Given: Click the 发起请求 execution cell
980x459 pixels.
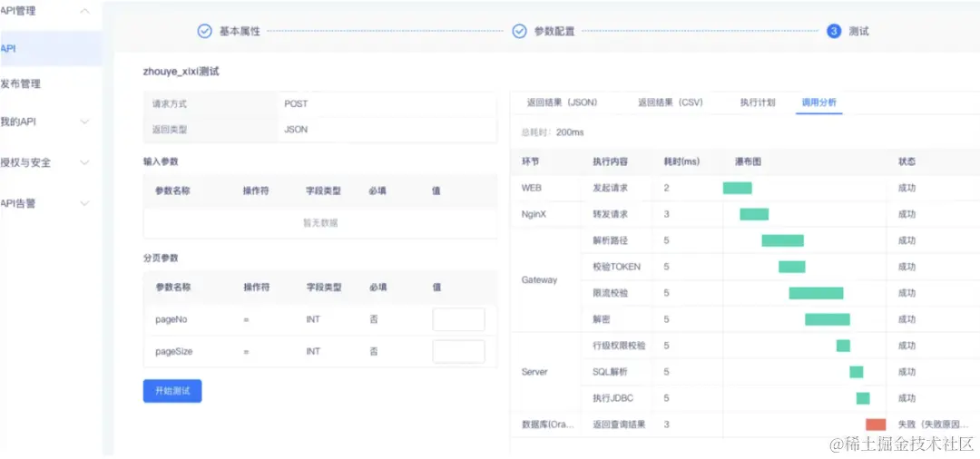Looking at the screenshot, I should (x=610, y=188).
